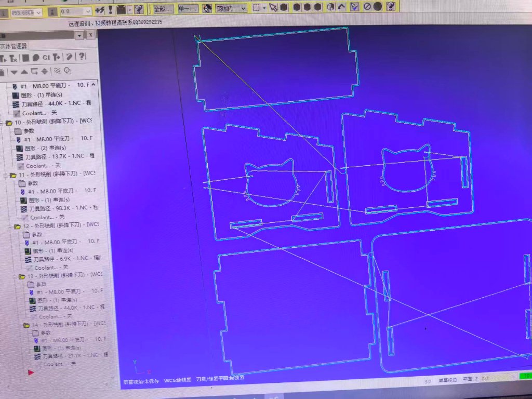Close the operations manager panel with X

[x=91, y=35]
